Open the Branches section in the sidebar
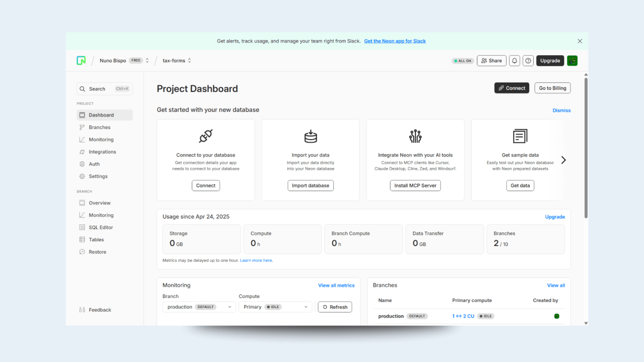 pos(99,127)
